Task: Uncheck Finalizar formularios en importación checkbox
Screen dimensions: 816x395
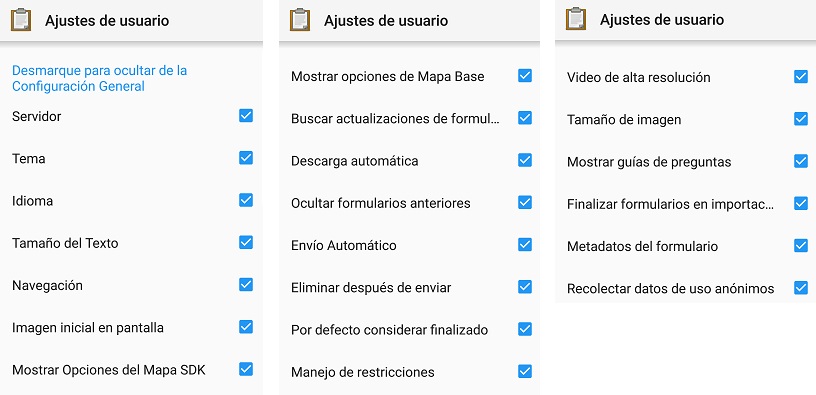Action: (801, 203)
